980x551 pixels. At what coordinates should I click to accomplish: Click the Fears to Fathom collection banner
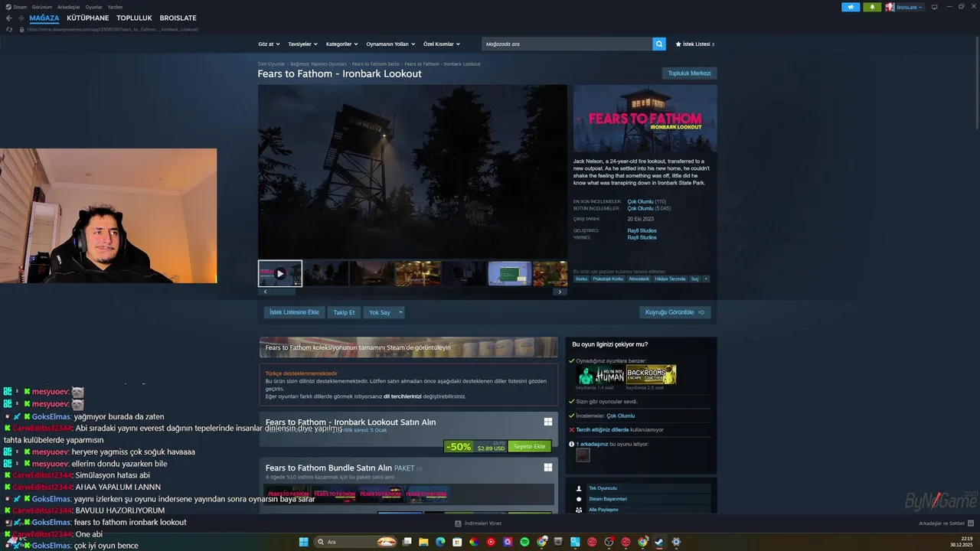point(408,347)
